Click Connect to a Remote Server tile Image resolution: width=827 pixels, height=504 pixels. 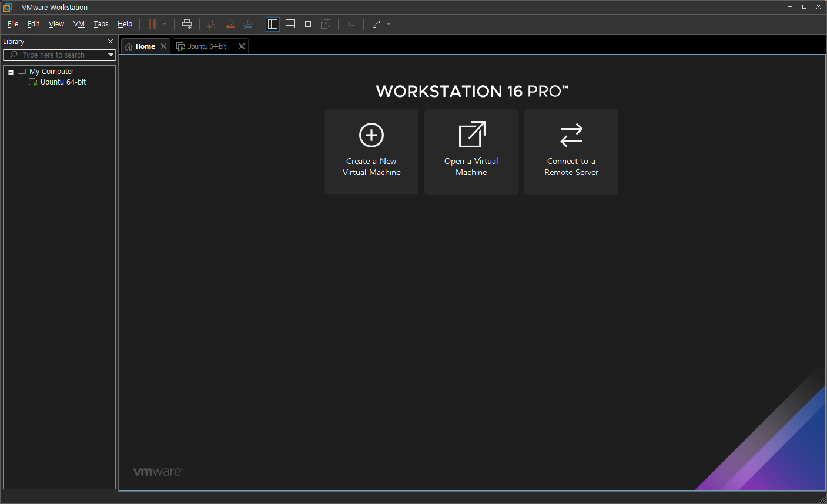coord(571,152)
